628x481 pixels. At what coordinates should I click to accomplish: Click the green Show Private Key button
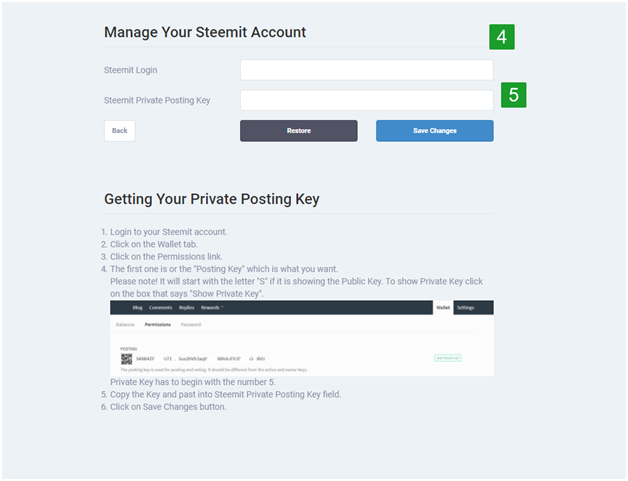[x=448, y=358]
